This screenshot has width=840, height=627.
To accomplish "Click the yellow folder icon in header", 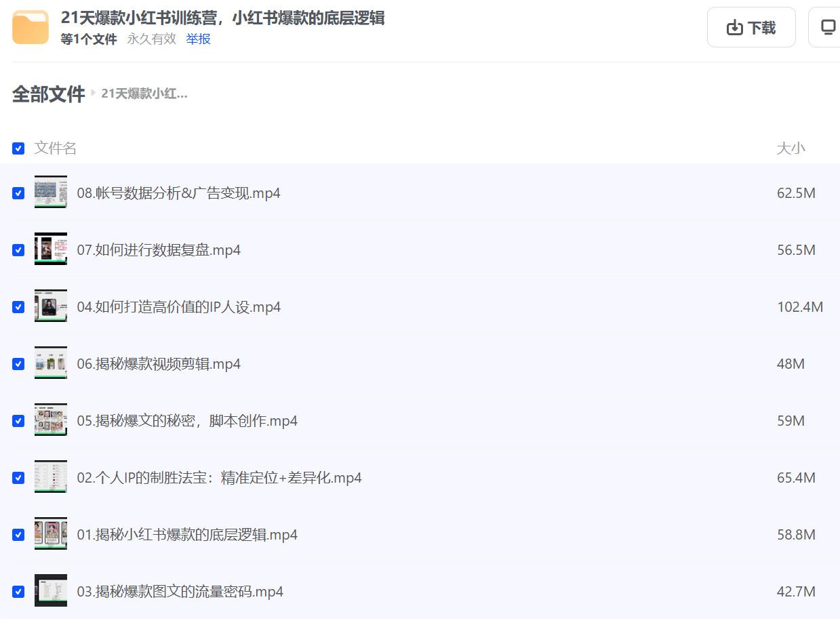I will (31, 28).
